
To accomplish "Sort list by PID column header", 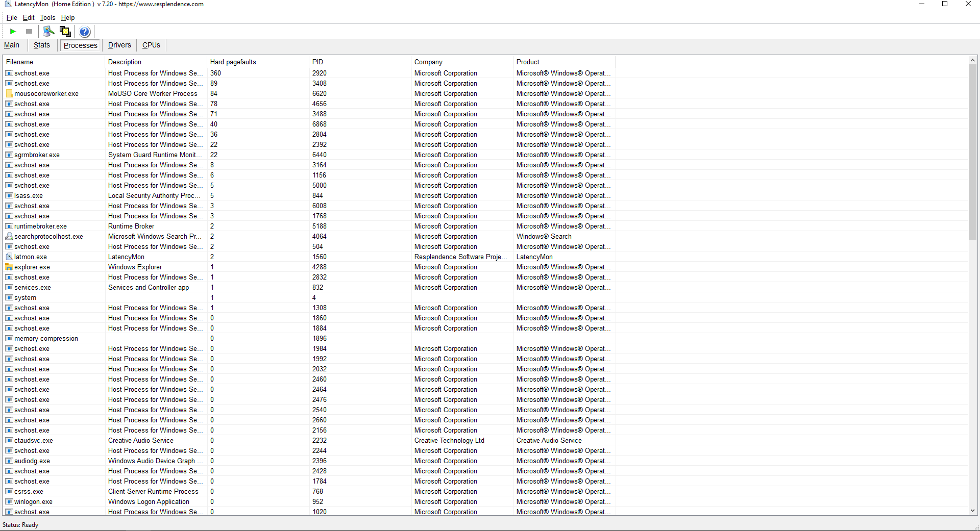I will (317, 62).
